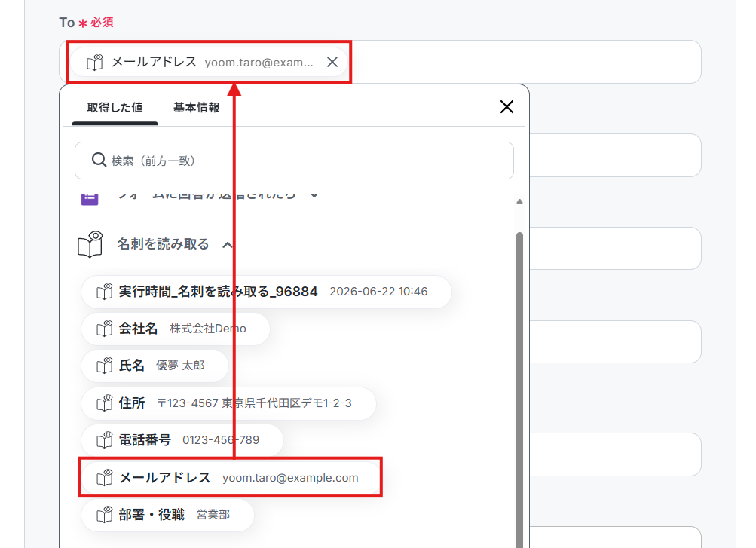Click the book icon in the To field chip
This screenshot has width=756, height=548.
point(95,62)
